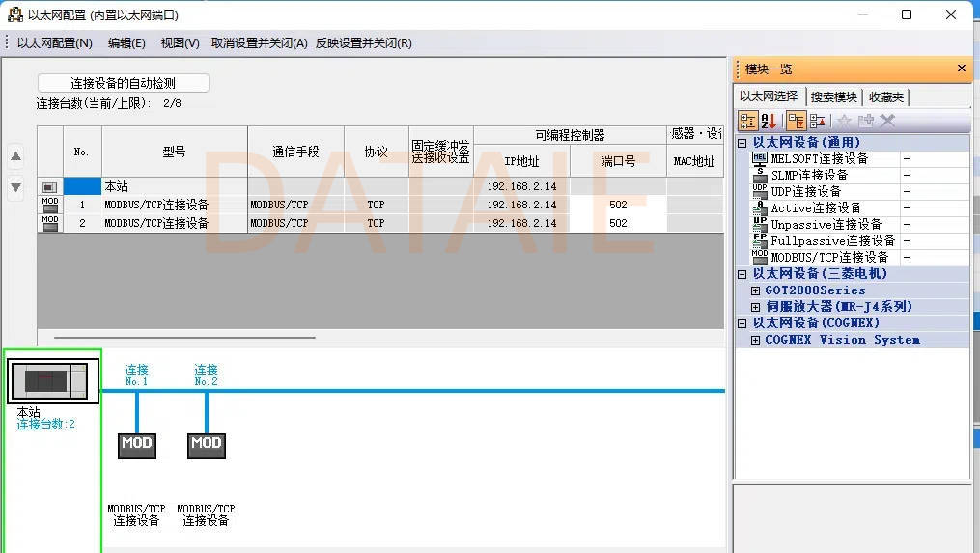
Task: Sort module list alphabetically with A-Z icon
Action: [769, 121]
